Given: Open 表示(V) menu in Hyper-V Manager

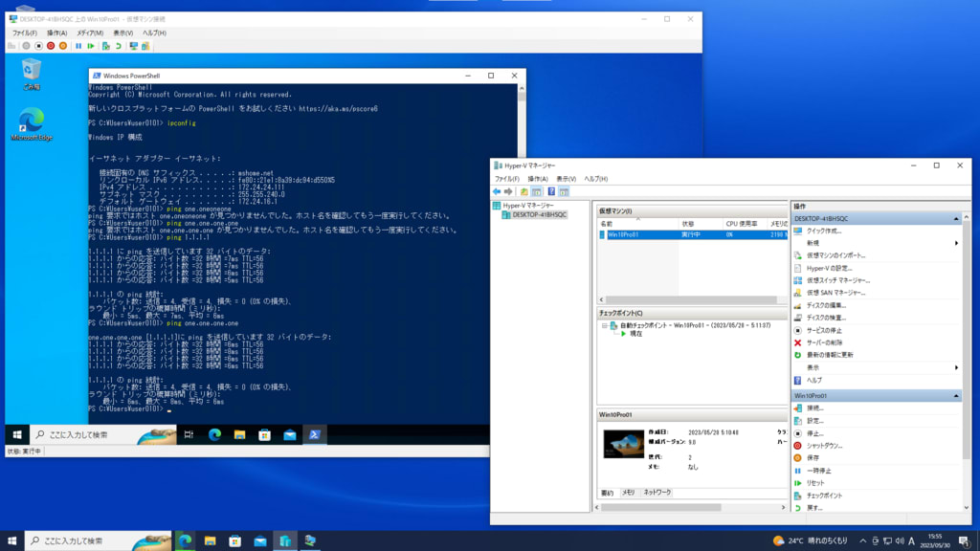Looking at the screenshot, I should (x=567, y=179).
